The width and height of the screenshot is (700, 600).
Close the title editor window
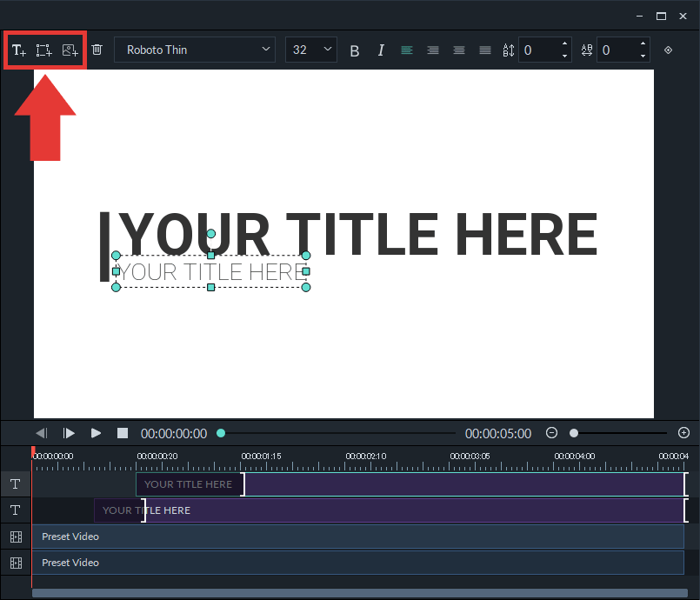point(683,16)
